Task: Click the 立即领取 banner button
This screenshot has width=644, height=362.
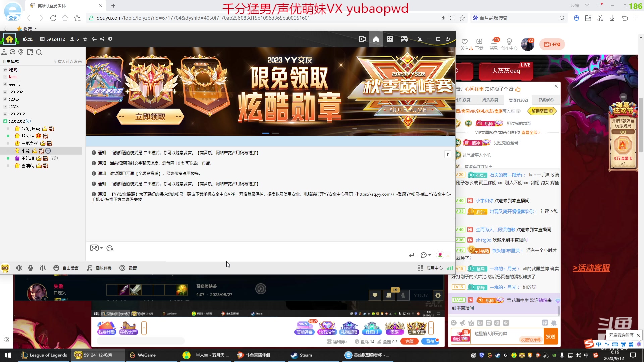Action: pos(150,117)
